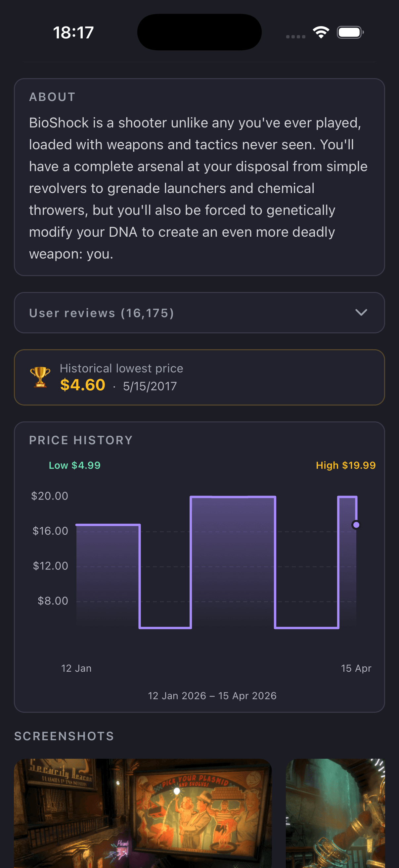Click the trophy icon beside historical lowest price
Image resolution: width=399 pixels, height=868 pixels.
(41, 377)
